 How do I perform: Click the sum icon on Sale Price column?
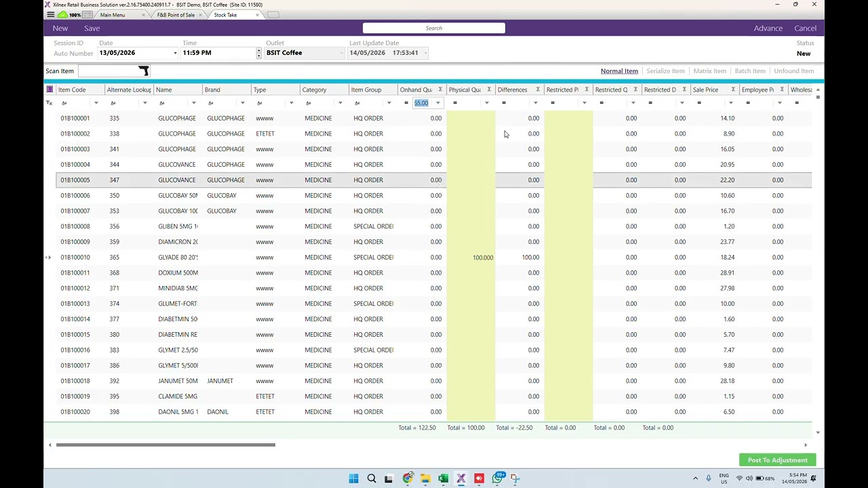733,89
